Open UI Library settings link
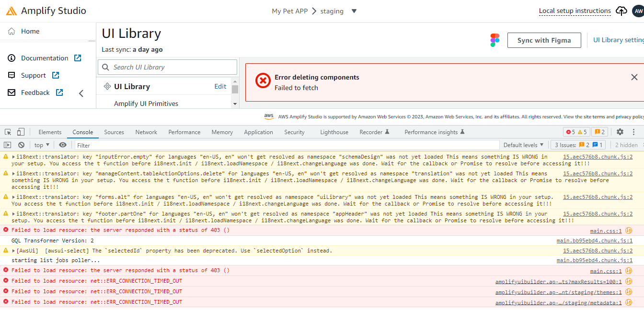 coord(619,40)
